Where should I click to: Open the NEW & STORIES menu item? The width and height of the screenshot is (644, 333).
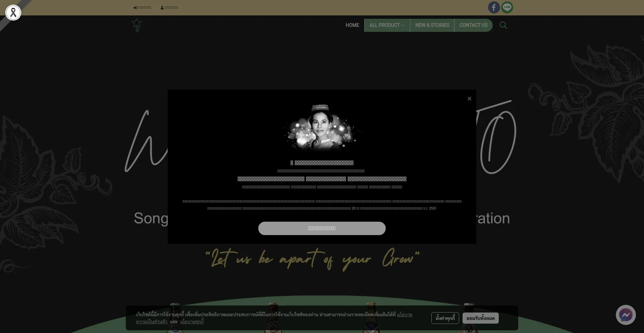(432, 25)
